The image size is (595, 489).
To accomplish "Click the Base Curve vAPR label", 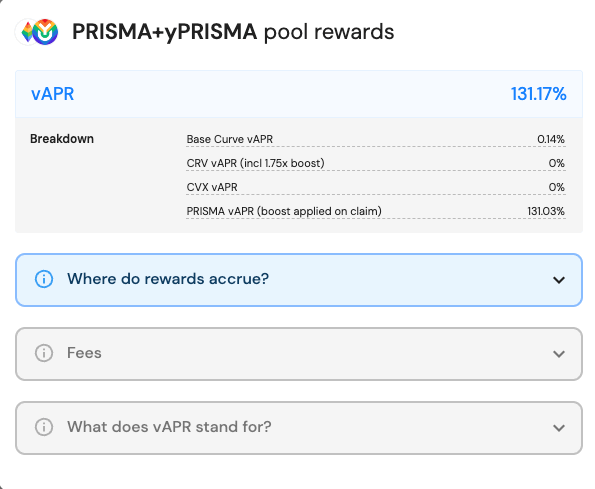I will pos(230,139).
